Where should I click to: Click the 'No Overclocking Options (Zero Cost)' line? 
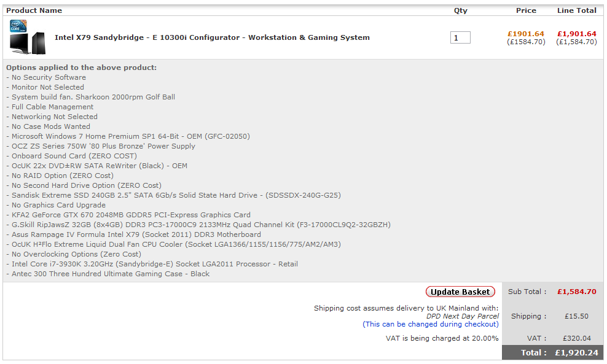[74, 255]
